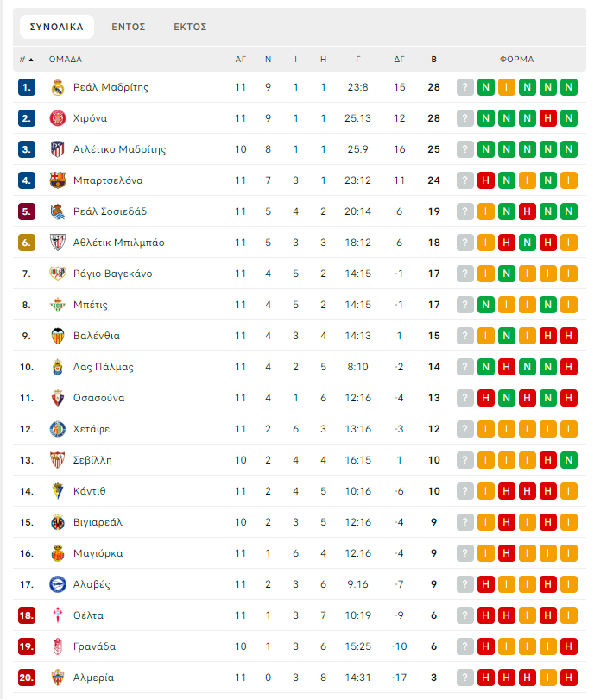Viewport: 594px width, 700px height.
Task: Open the Ρεάλ Σοσιεδάδ team link
Action: pos(110,211)
